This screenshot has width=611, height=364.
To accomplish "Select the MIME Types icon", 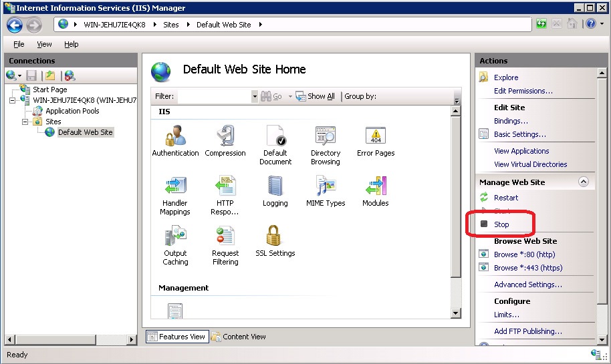I will pos(326,185).
